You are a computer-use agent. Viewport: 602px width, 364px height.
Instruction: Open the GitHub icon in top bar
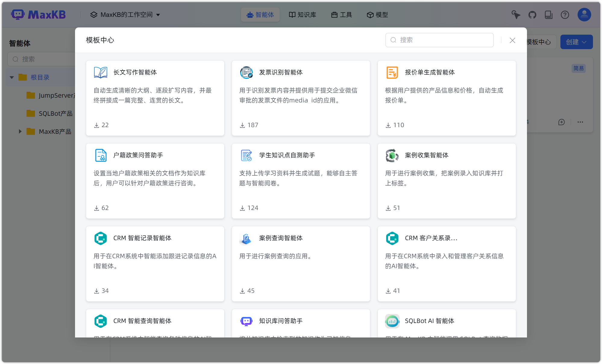[x=532, y=14]
